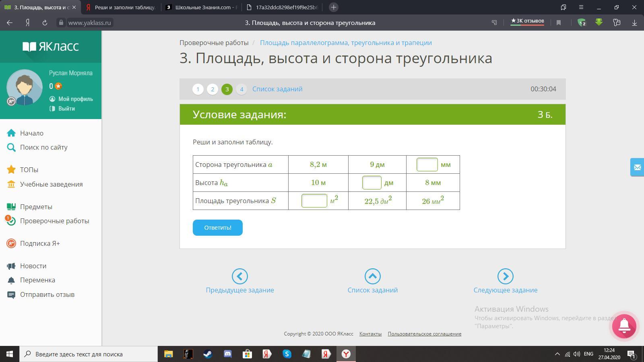
Task: Open the browser downloads arrow icon
Action: click(x=634, y=23)
